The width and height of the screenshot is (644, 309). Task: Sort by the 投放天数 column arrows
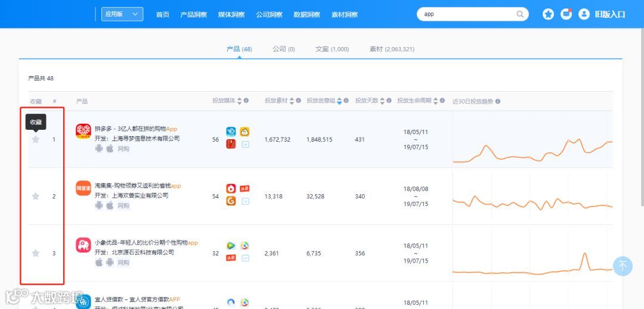[x=382, y=101]
